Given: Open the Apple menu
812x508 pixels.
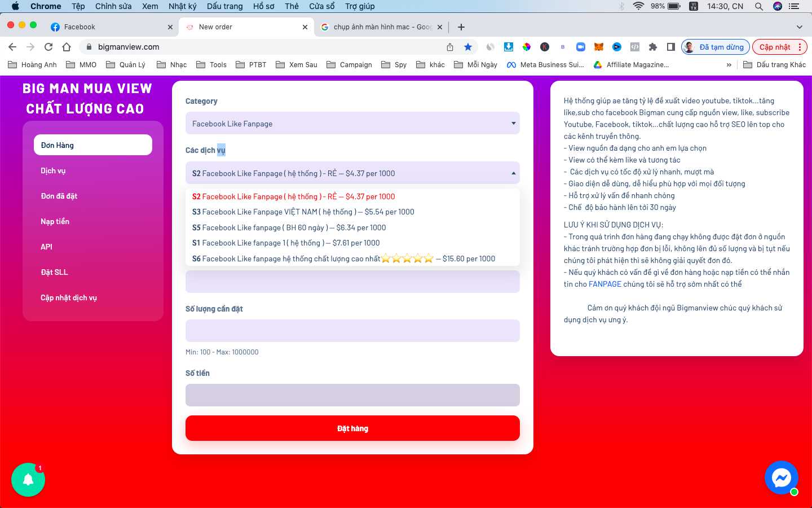Looking at the screenshot, I should (x=15, y=6).
